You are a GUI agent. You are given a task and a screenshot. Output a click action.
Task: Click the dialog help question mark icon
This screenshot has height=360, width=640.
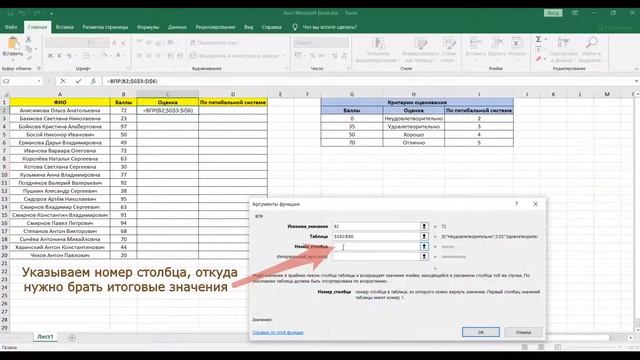516,204
